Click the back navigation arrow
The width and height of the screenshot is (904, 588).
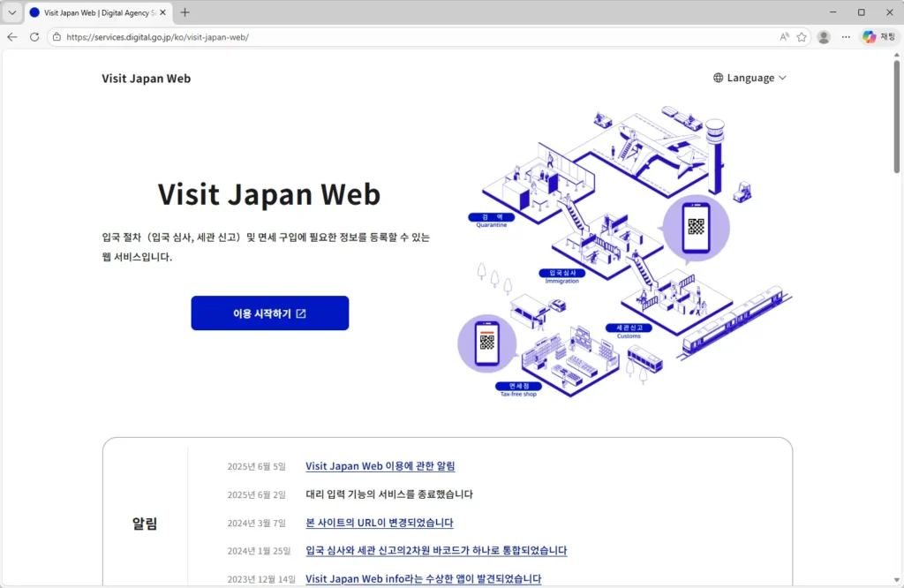(x=11, y=36)
